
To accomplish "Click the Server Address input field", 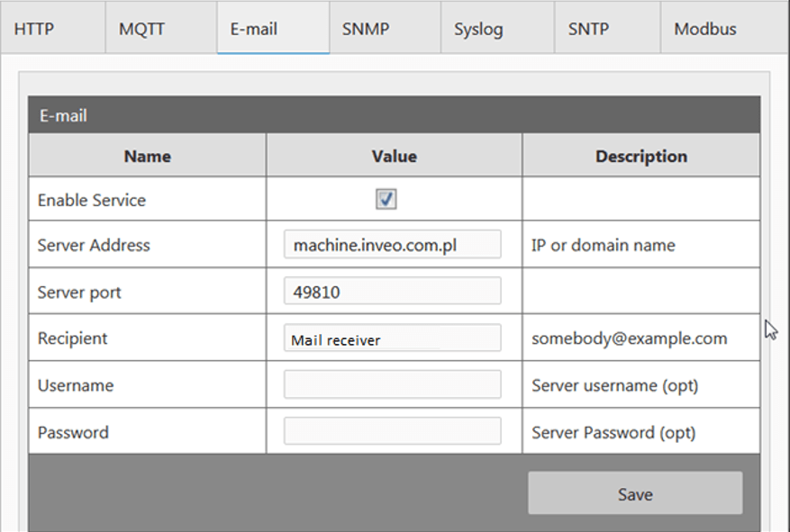I will click(392, 244).
